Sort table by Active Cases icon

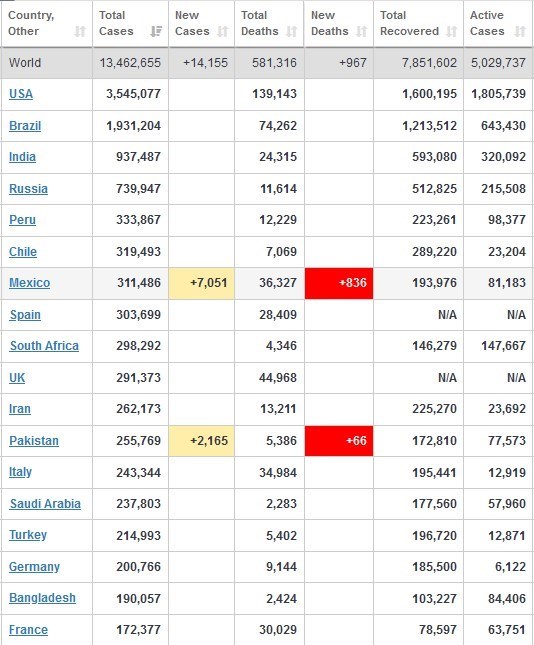[x=520, y=32]
